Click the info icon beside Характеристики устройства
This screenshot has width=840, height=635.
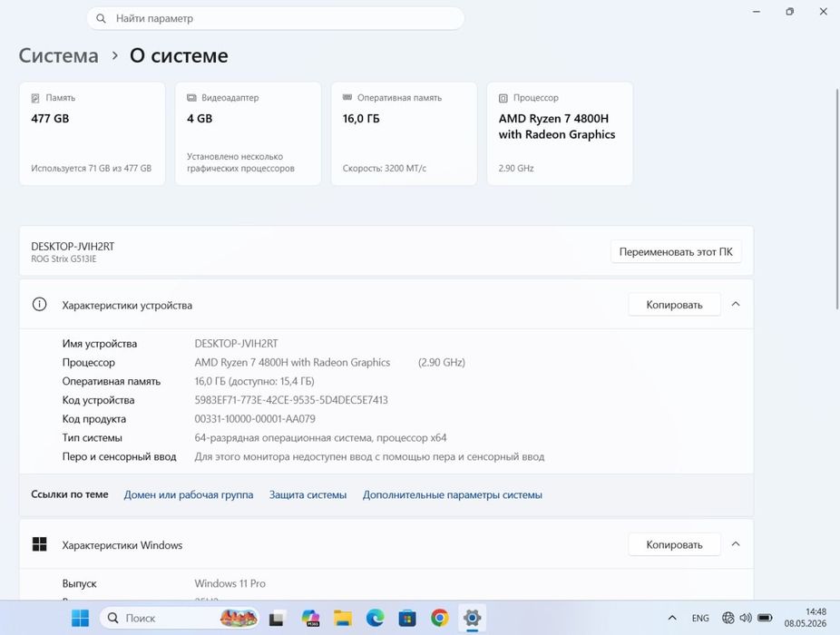click(39, 305)
